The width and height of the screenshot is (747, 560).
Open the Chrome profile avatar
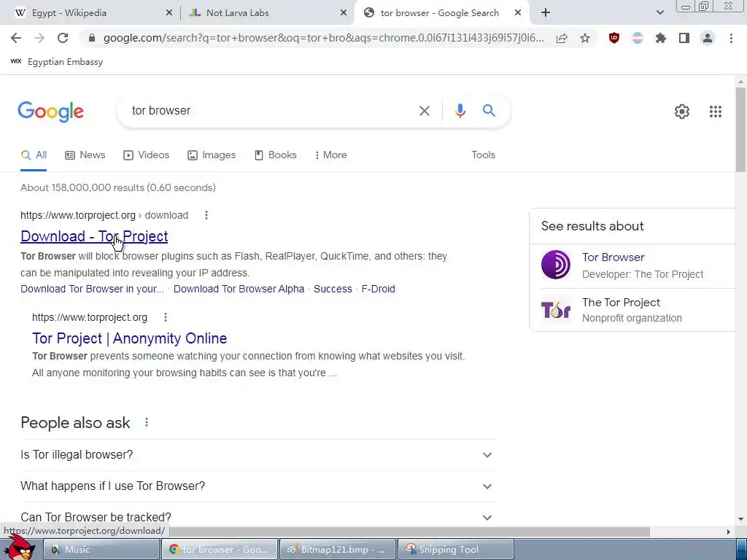[x=708, y=38]
